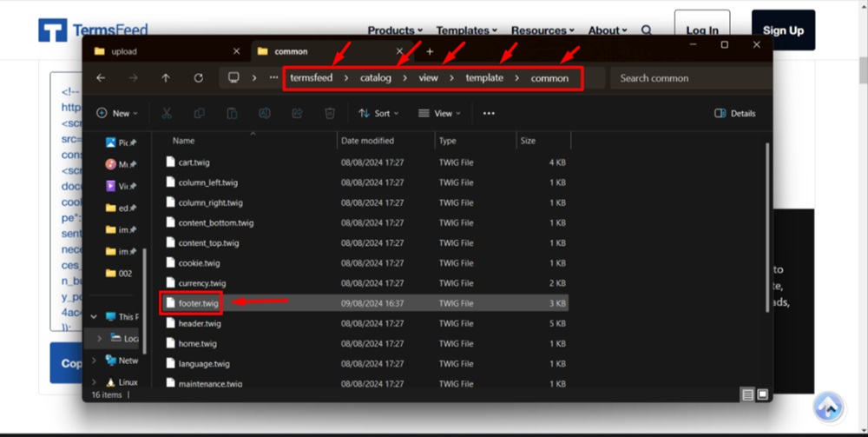
Task: Open the Sort dropdown
Action: 378,113
